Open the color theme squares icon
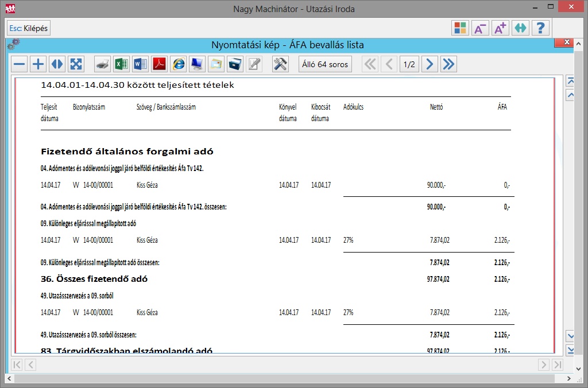Viewport: 588px width, 388px height. pos(460,28)
